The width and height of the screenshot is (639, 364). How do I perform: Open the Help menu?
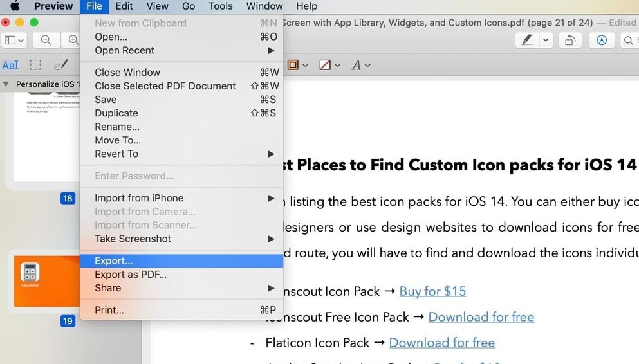[x=306, y=6]
